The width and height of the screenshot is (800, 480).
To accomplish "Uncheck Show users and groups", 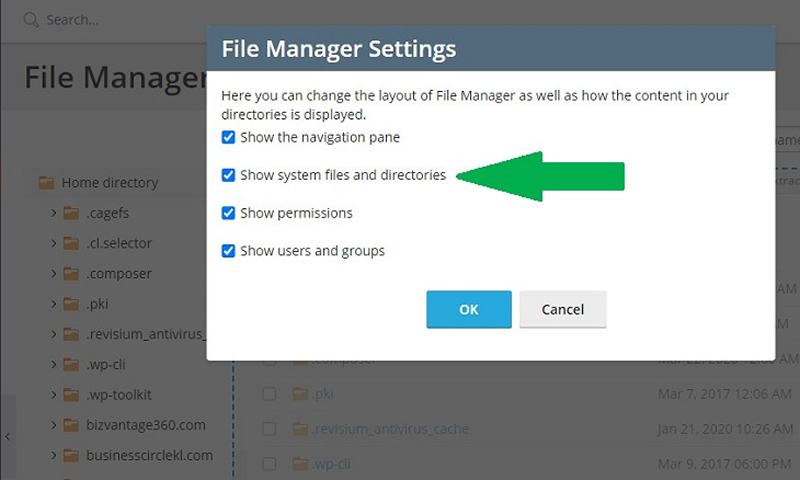I will point(229,251).
